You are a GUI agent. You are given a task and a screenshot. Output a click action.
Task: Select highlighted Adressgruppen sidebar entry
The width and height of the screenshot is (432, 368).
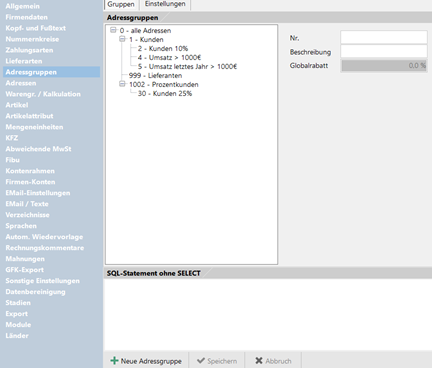point(52,72)
